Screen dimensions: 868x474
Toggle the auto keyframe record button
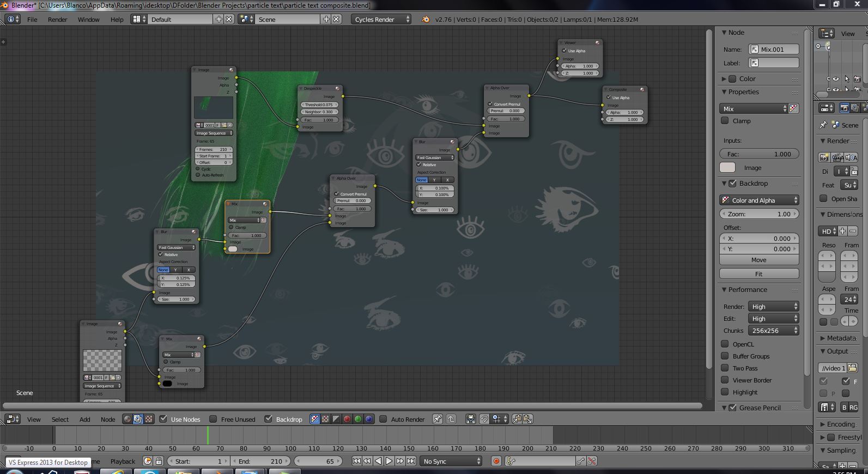click(496, 461)
